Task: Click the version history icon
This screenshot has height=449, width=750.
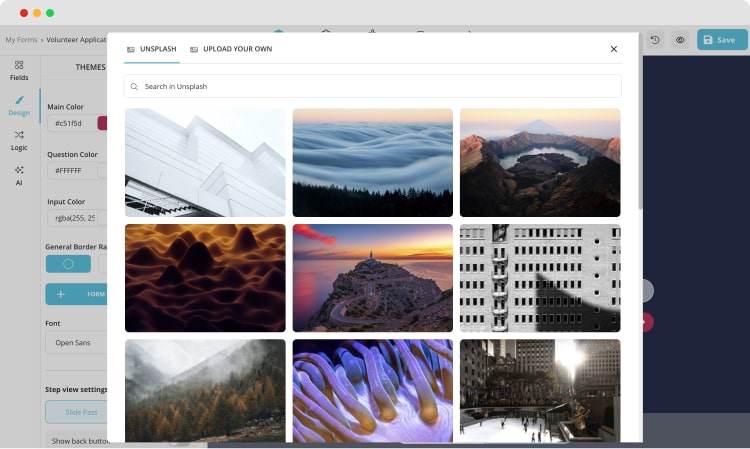Action: click(x=655, y=40)
